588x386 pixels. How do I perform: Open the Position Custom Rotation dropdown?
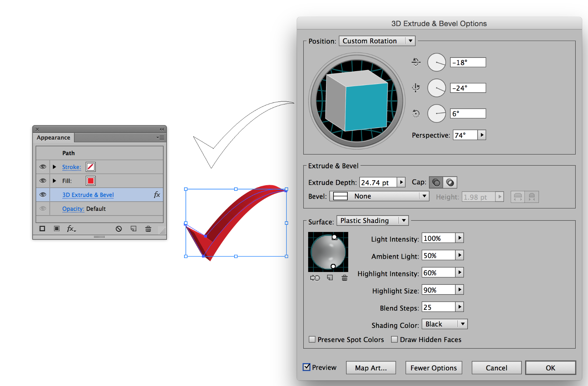click(x=377, y=40)
